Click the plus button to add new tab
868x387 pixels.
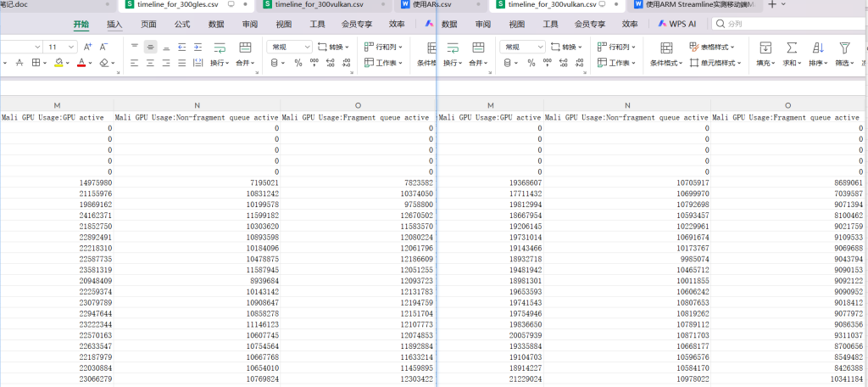pyautogui.click(x=771, y=5)
